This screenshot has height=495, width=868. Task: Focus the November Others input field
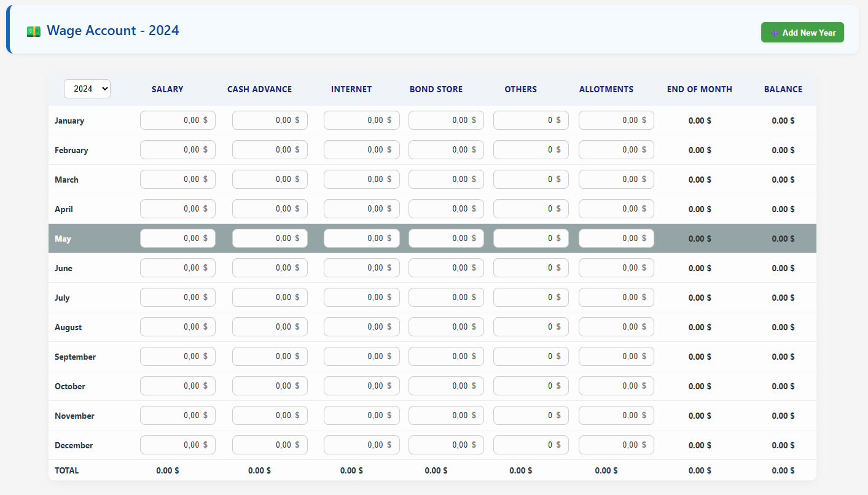click(x=531, y=416)
